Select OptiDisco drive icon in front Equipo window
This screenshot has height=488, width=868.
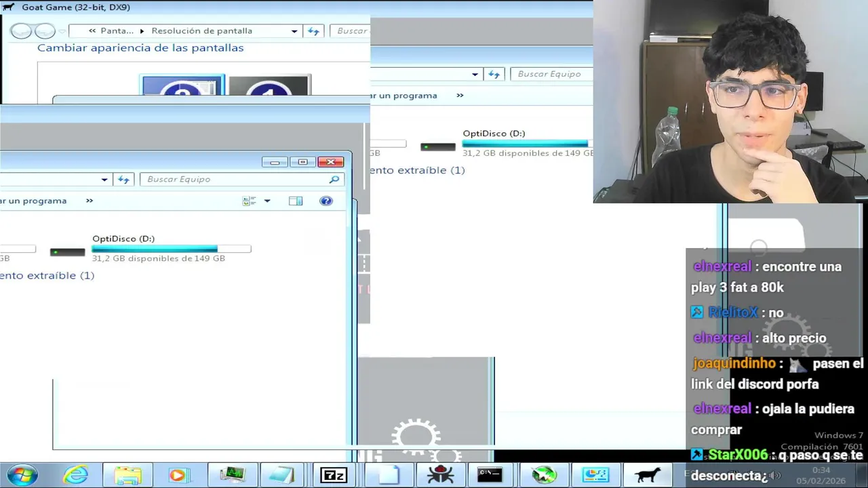coord(67,252)
